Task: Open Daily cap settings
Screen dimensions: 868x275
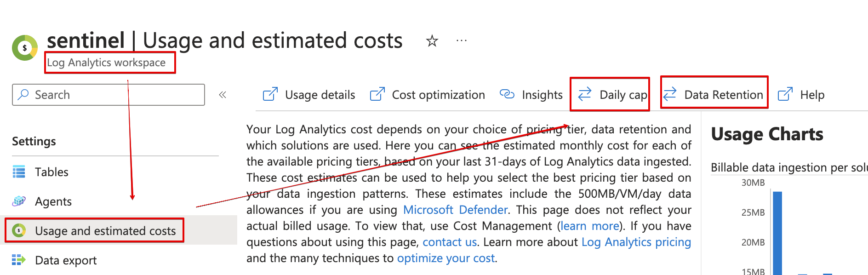Action: 612,95
